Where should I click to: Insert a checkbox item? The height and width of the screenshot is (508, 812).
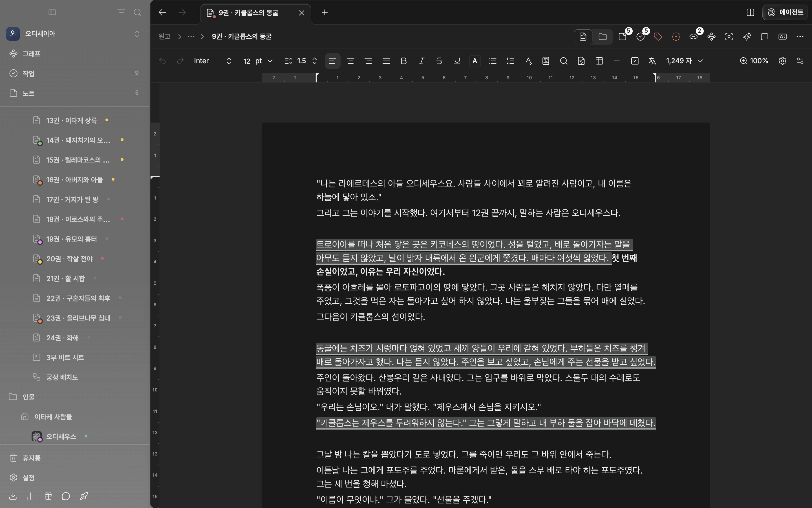[634, 61]
